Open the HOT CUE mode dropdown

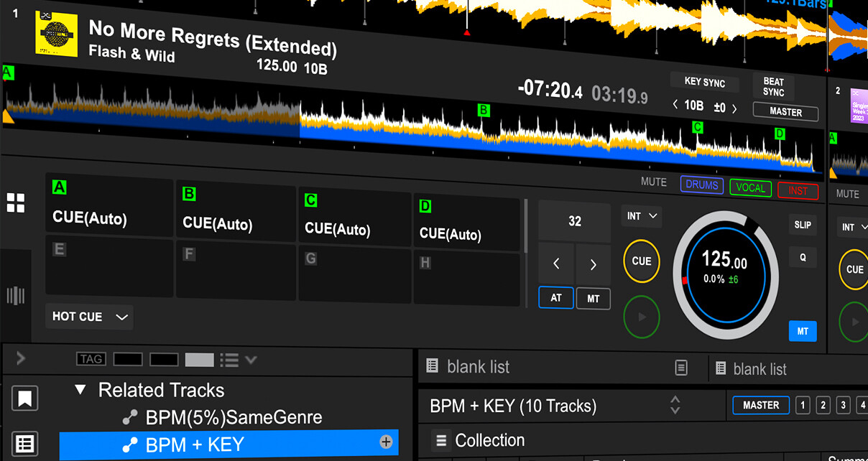coord(90,317)
